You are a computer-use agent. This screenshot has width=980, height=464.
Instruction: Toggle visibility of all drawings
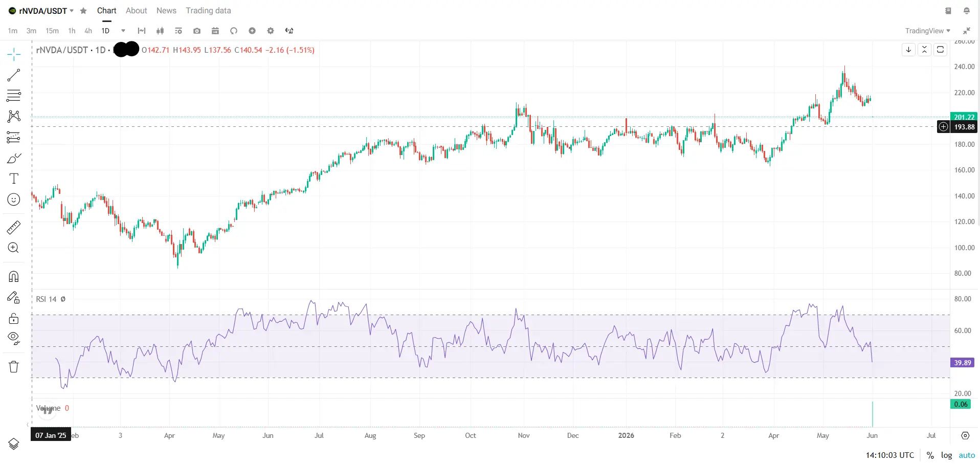click(x=14, y=338)
